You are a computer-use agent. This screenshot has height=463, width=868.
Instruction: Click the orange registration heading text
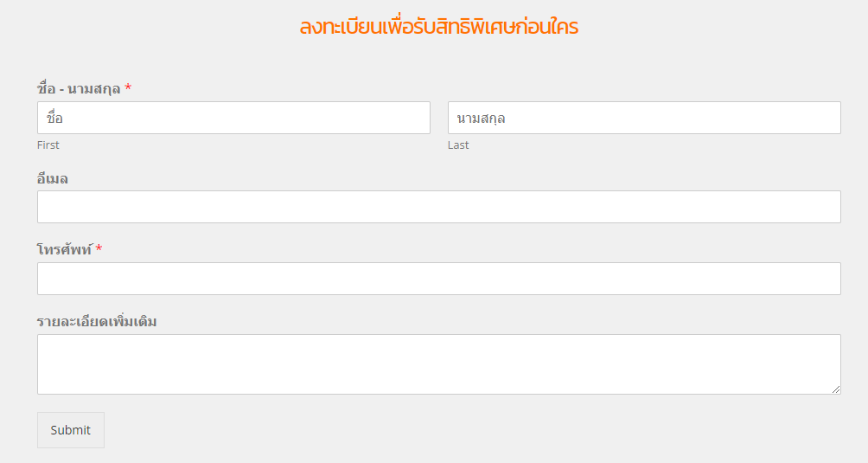pyautogui.click(x=438, y=27)
